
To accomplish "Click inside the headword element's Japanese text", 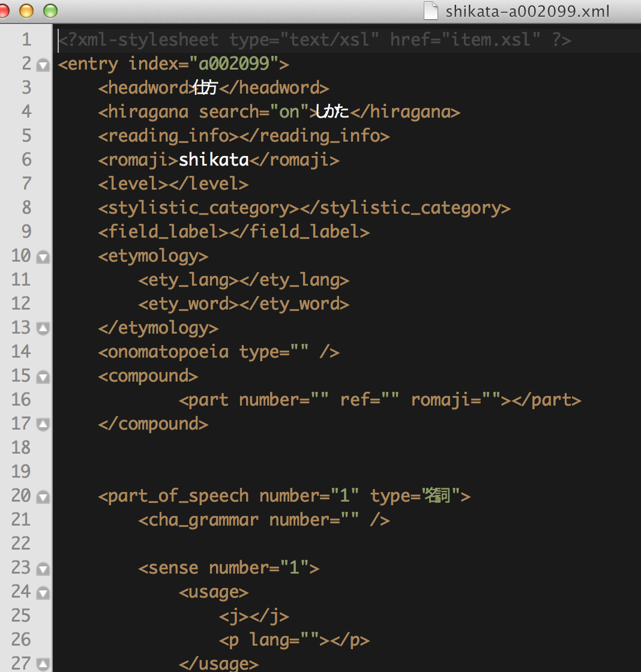I will [205, 88].
